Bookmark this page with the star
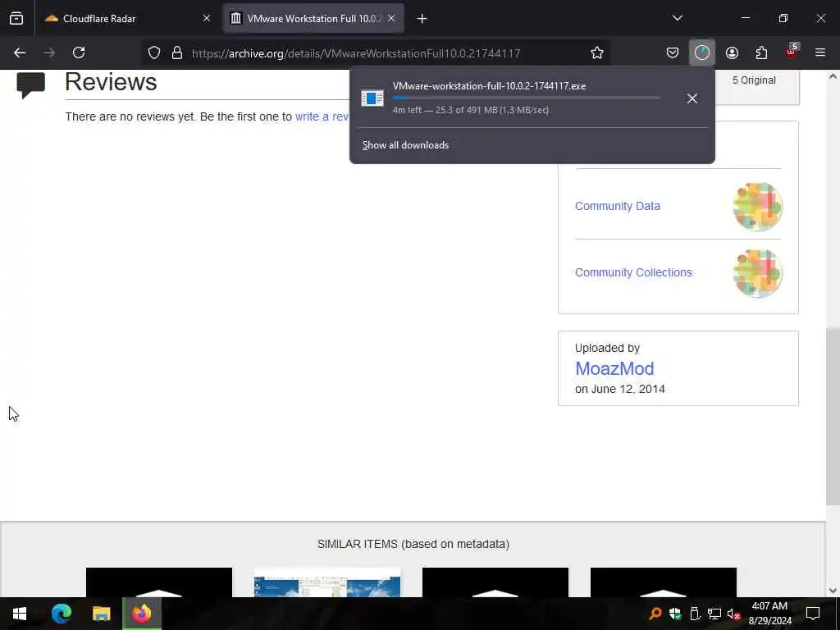The height and width of the screenshot is (630, 840). point(597,52)
